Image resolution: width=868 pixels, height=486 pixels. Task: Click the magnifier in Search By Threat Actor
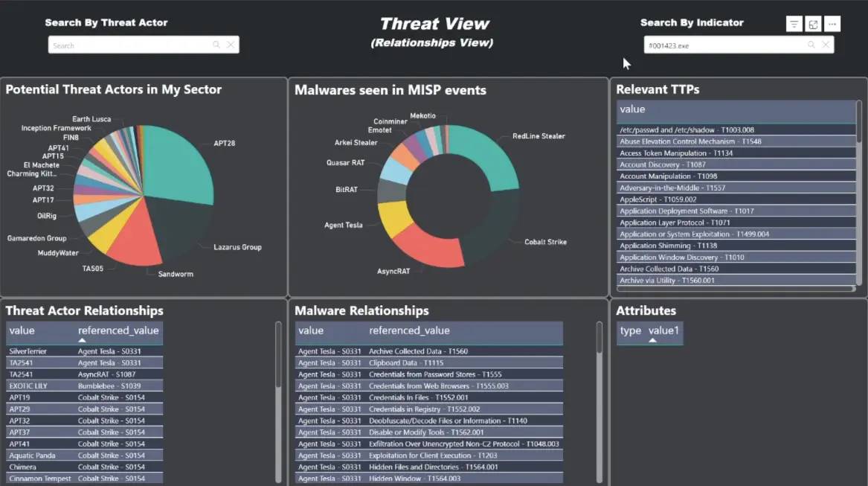[x=216, y=45]
